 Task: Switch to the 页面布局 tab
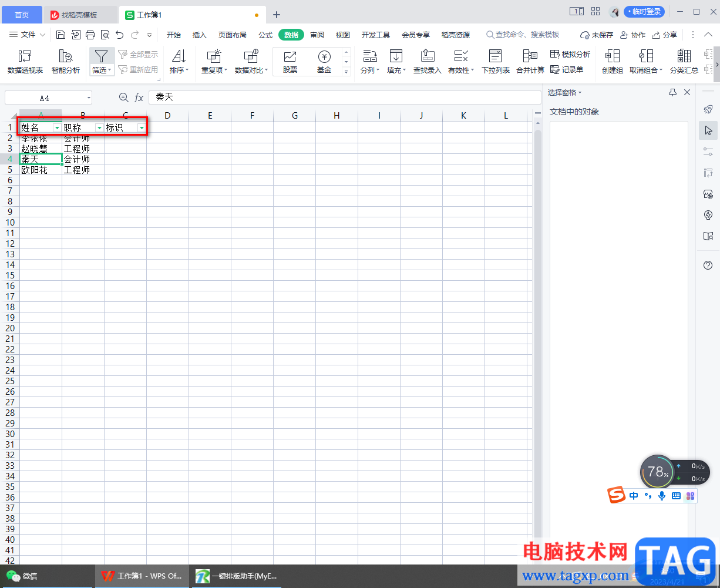point(233,35)
